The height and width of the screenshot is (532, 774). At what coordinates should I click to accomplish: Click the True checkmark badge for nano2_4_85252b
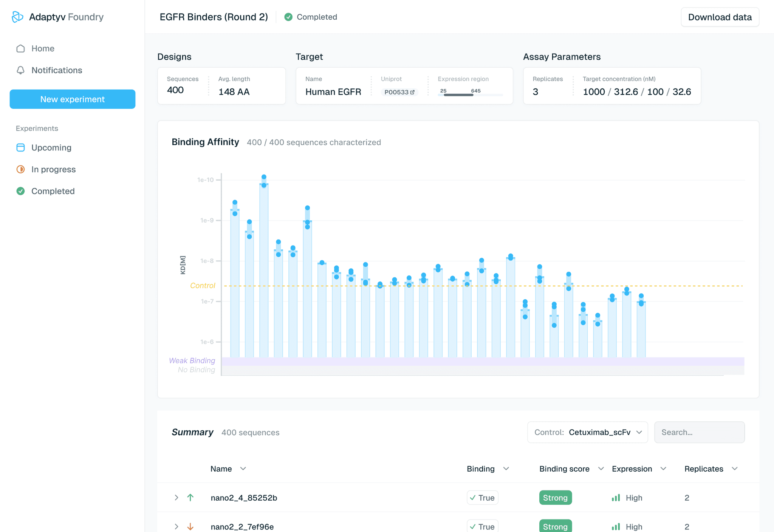[483, 498]
